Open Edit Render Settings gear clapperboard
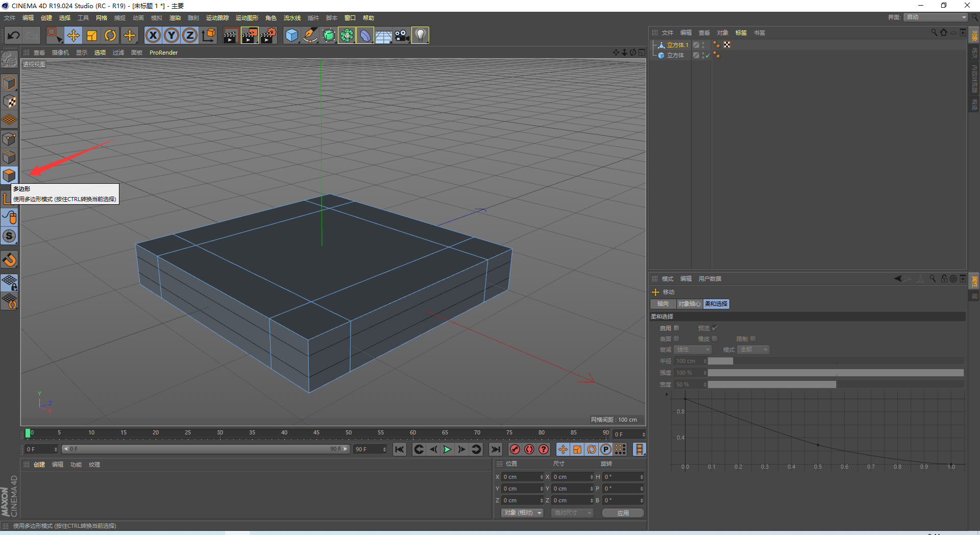This screenshot has height=535, width=980. click(x=268, y=35)
